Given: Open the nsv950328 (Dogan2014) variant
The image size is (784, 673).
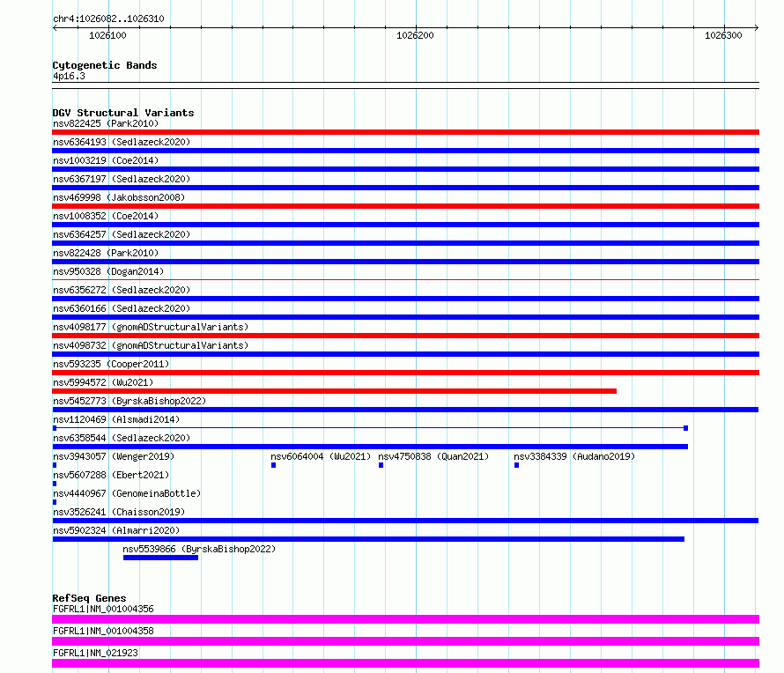Looking at the screenshot, I should coord(108,271).
